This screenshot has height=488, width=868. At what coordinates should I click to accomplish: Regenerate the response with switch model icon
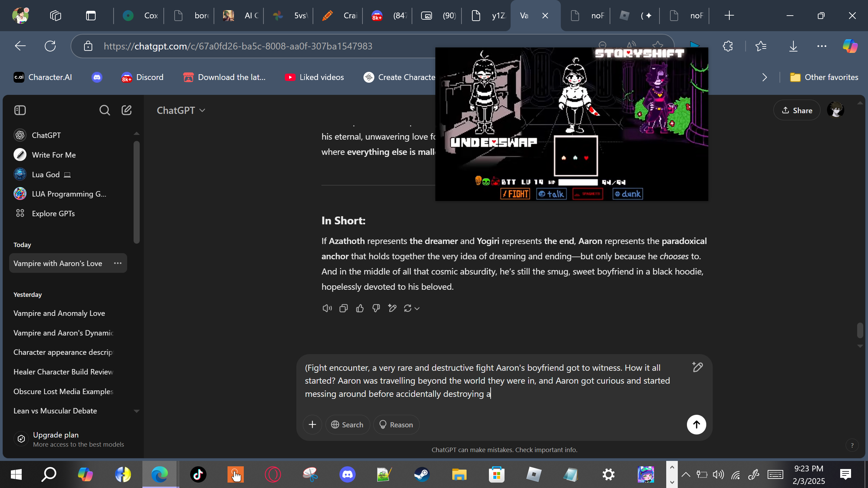(x=412, y=308)
